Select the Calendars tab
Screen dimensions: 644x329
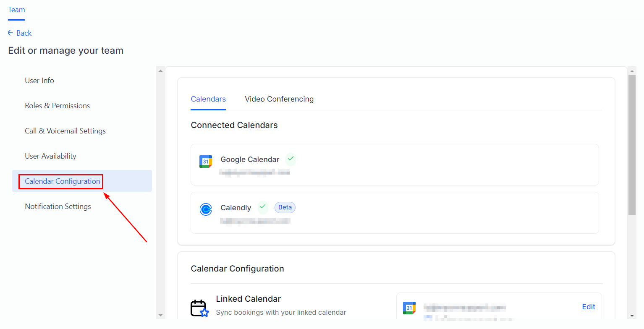[208, 99]
